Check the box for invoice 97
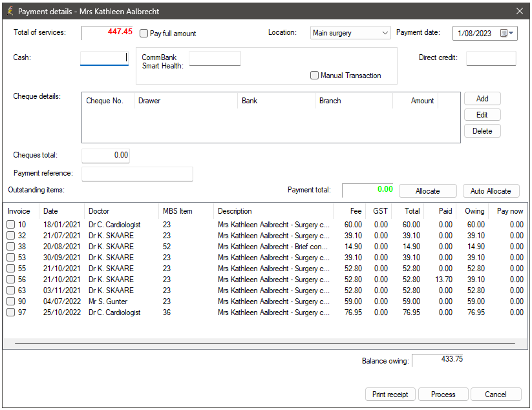532x410 pixels. (11, 312)
